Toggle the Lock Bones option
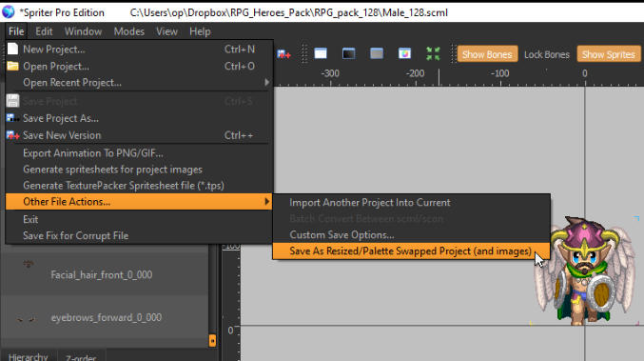Image resolution: width=644 pixels, height=361 pixels. click(x=547, y=54)
